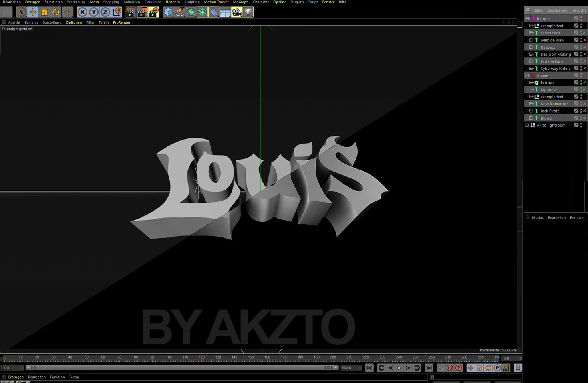Jump to end of animation

pyautogui.click(x=429, y=368)
